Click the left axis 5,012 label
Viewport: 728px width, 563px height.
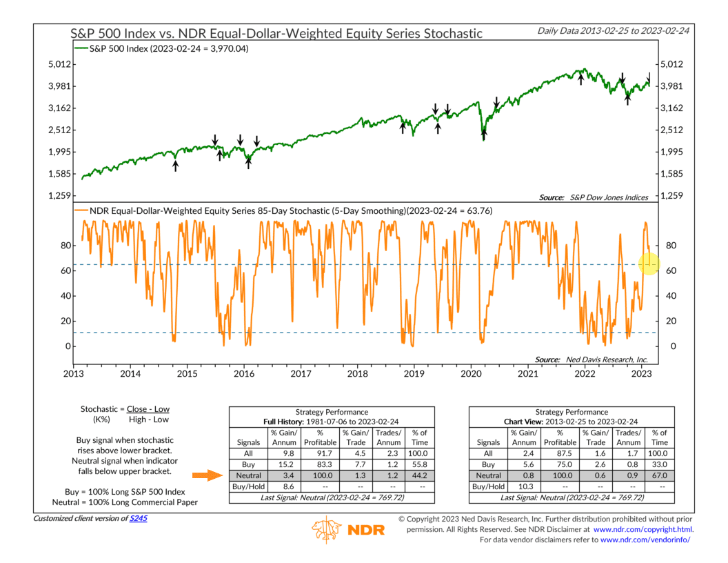(x=59, y=64)
